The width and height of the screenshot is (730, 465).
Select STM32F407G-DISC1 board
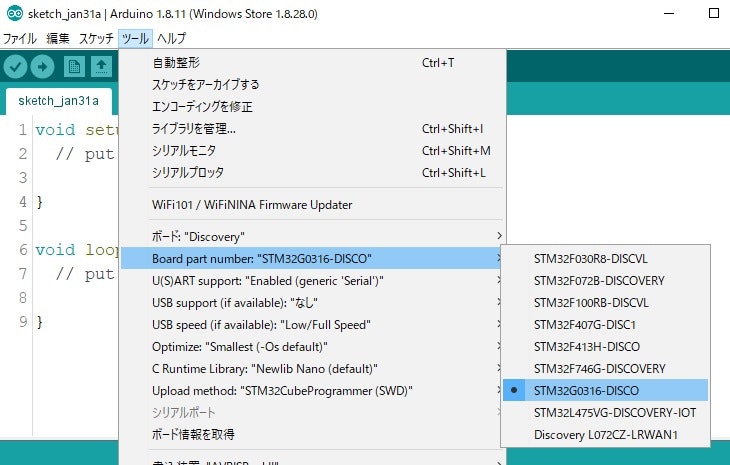click(605, 324)
